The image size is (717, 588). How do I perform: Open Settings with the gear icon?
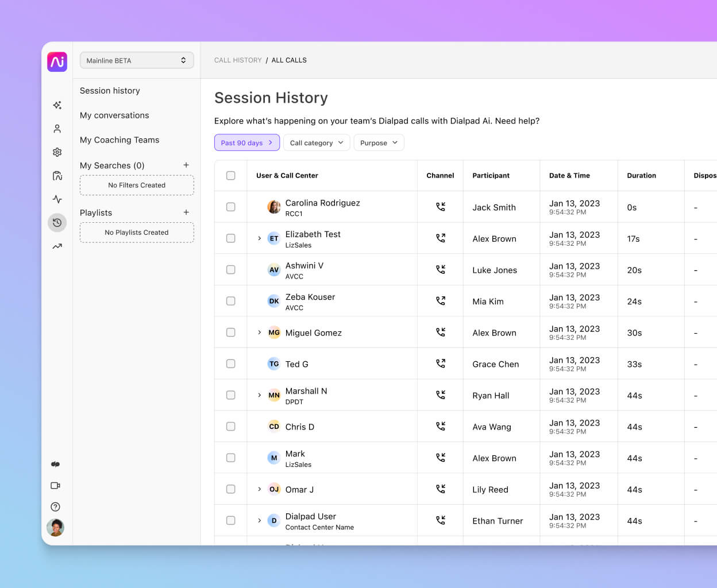[x=57, y=152]
